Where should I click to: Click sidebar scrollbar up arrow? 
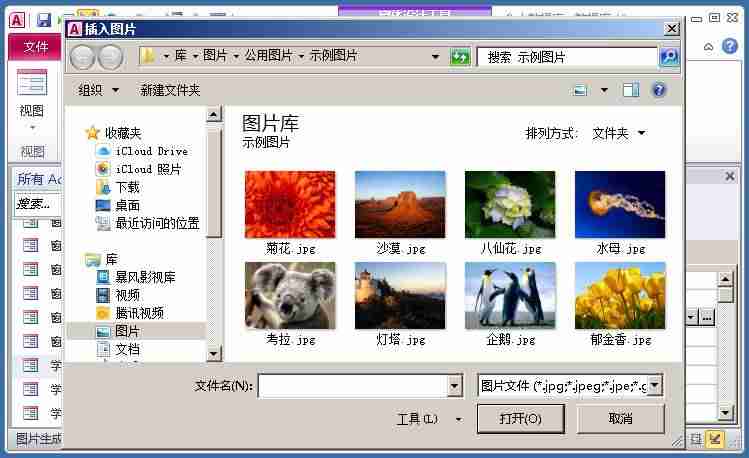pyautogui.click(x=214, y=115)
